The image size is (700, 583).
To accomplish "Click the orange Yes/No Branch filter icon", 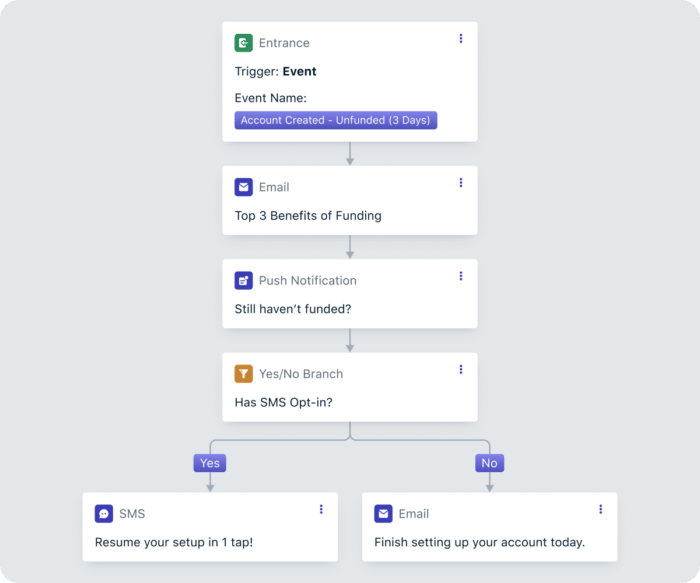I will (x=244, y=374).
